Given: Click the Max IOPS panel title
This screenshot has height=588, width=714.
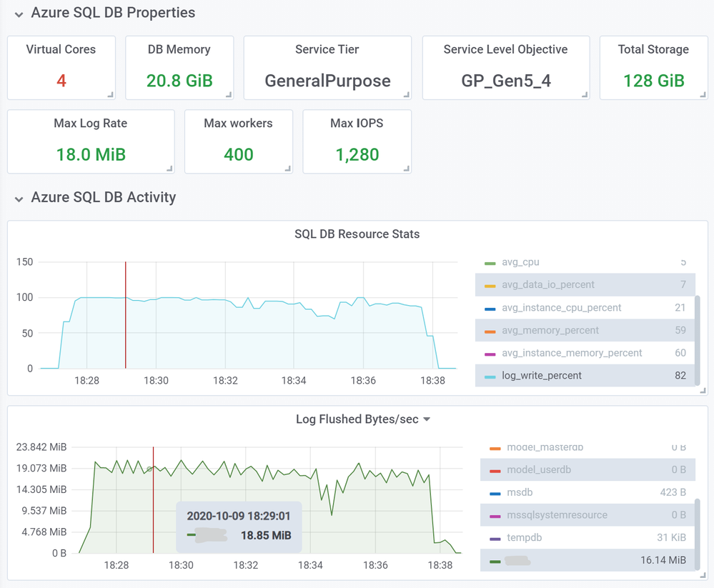Looking at the screenshot, I should [x=357, y=123].
